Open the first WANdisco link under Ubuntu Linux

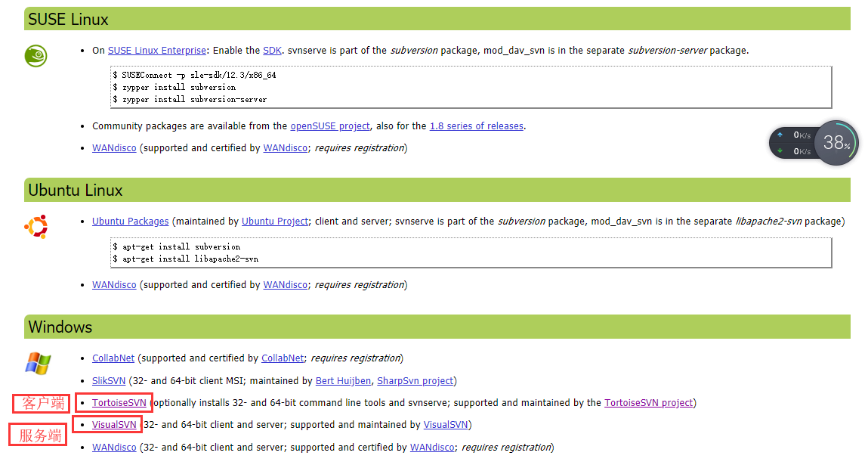coord(114,285)
